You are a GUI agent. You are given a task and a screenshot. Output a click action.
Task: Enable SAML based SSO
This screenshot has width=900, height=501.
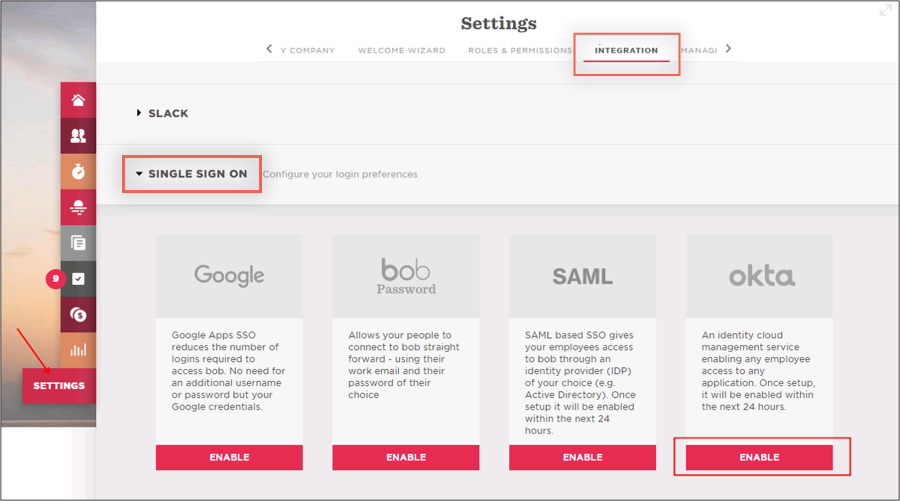point(582,457)
